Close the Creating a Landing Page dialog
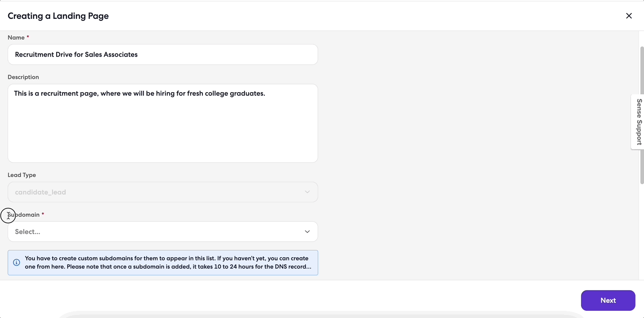Image resolution: width=644 pixels, height=318 pixels. pos(629,16)
